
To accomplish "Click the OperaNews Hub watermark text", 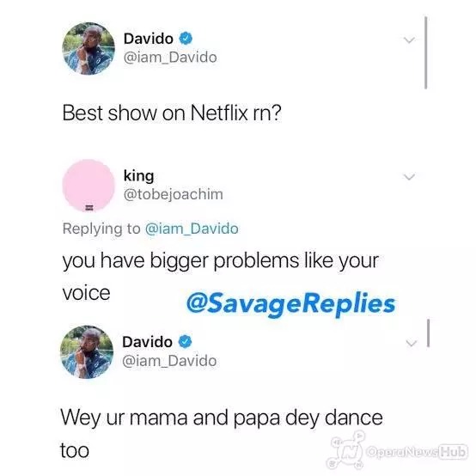I will (416, 451).
